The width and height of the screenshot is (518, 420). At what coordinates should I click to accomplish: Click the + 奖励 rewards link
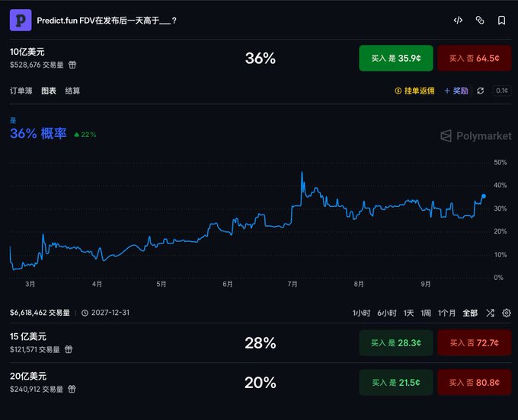456,91
